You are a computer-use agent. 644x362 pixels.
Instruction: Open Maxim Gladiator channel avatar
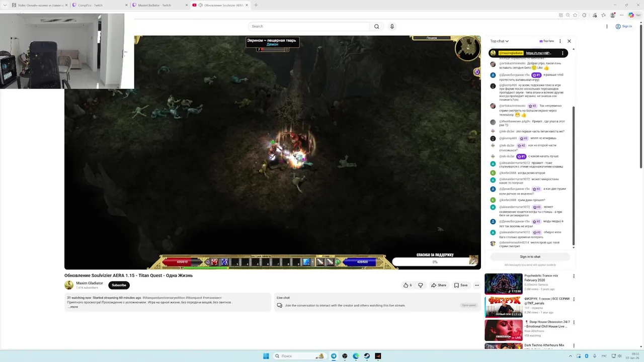pos(69,285)
